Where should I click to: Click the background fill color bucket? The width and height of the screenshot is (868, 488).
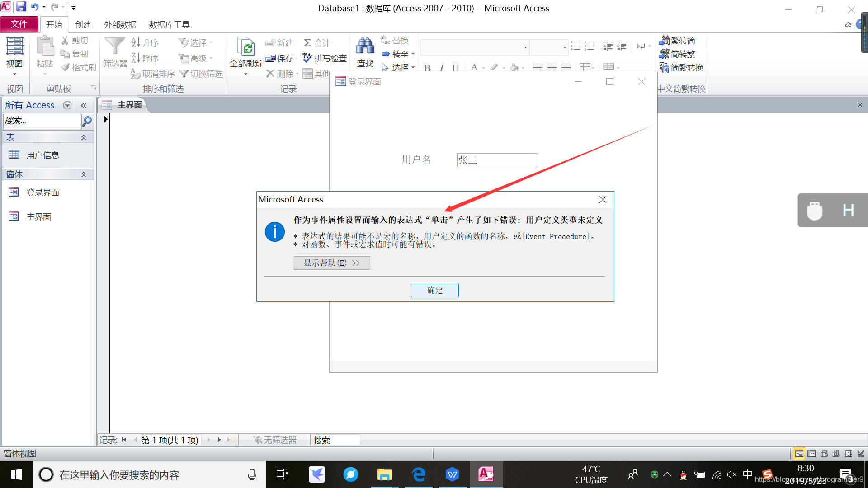(514, 68)
